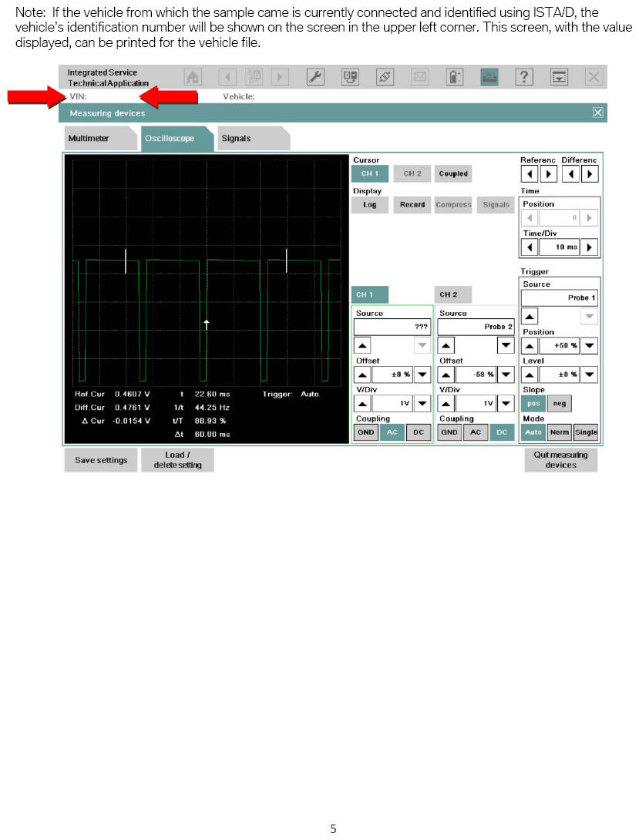Move Reference cursor left
This screenshot has height=840, width=639.
click(x=530, y=174)
